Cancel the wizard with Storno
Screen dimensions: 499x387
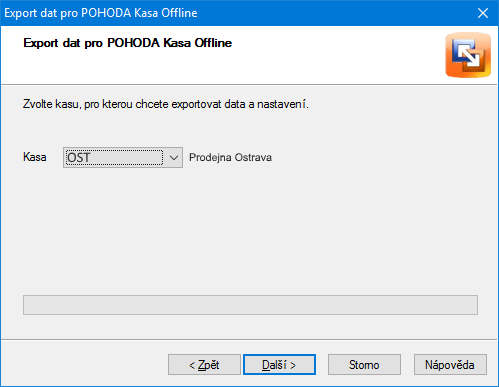point(364,365)
